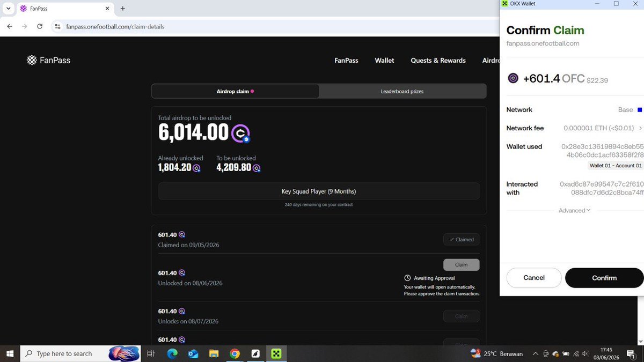Click the weather widget showing 25°C Berawan

coord(496,353)
